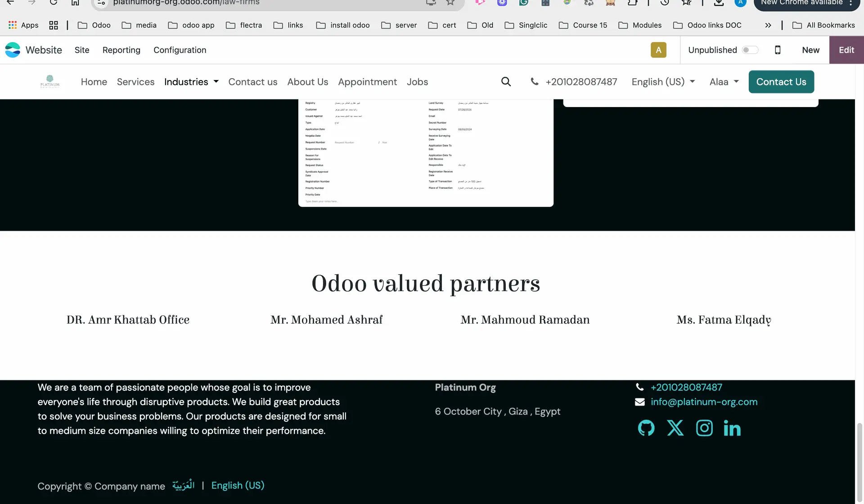
Task: Click the form screenshot image
Action: 426,153
